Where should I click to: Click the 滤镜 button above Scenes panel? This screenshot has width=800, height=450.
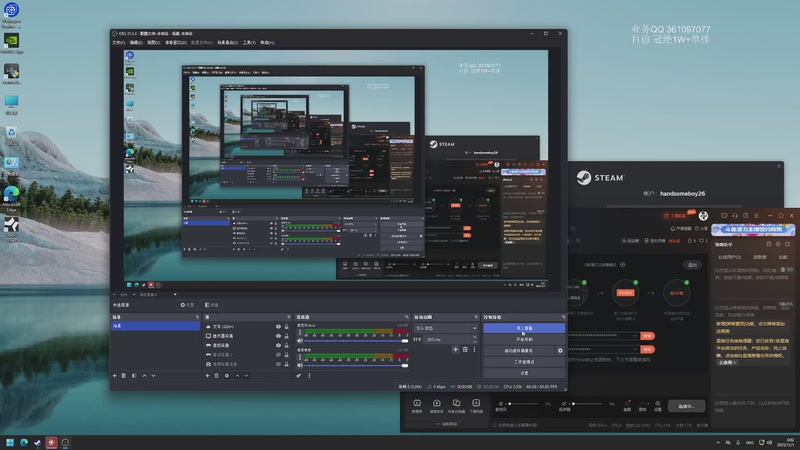[211, 305]
